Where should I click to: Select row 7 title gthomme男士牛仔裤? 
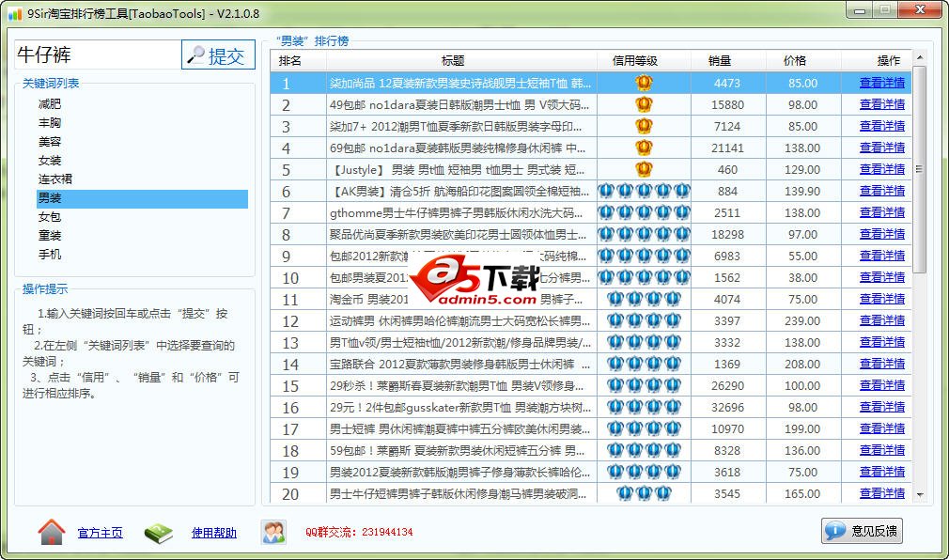[x=456, y=212]
